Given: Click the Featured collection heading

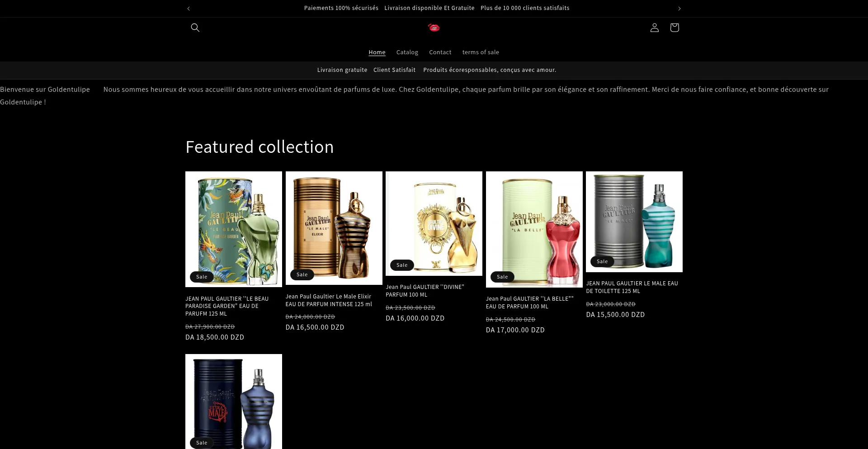Looking at the screenshot, I should tap(259, 147).
